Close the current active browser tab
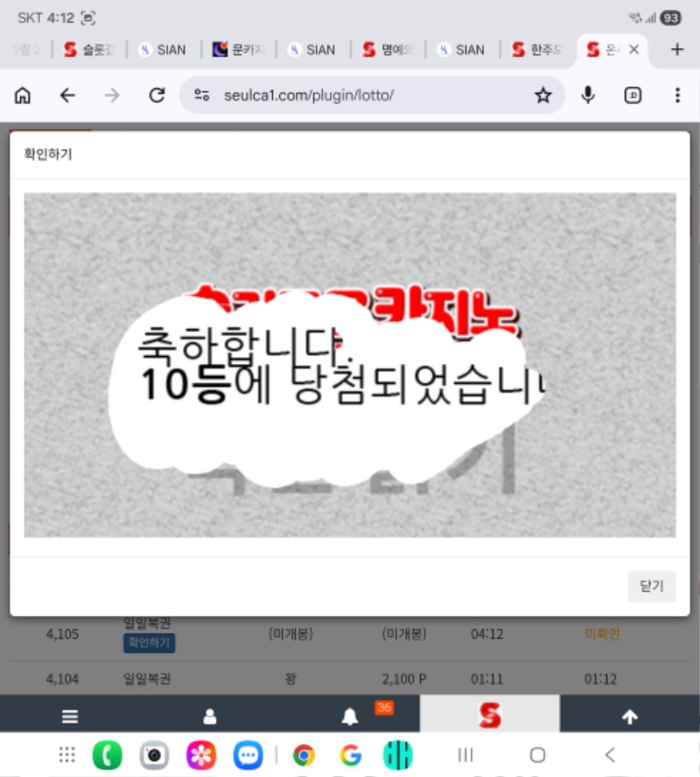 pos(633,50)
